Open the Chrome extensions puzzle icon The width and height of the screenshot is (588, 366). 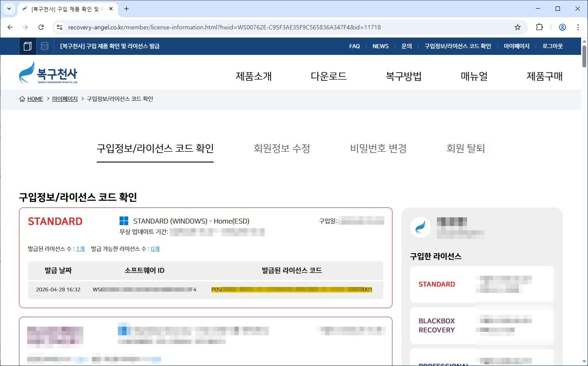coord(539,27)
